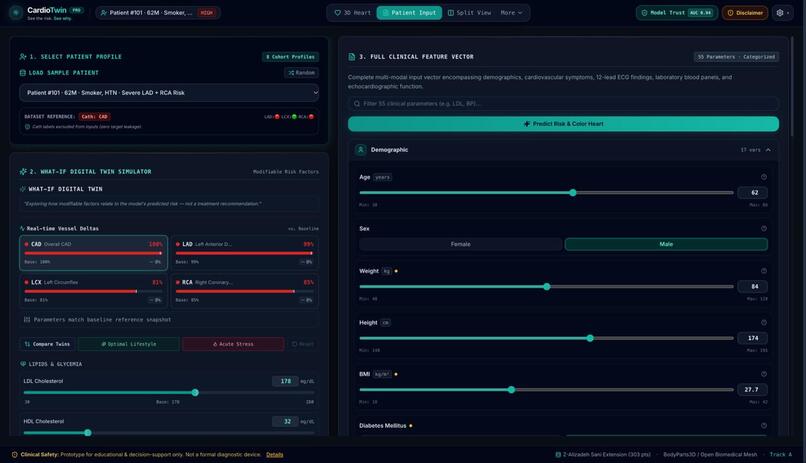Viewport: 806px width, 463px height.
Task: Open the Disclaimer button
Action: point(745,13)
